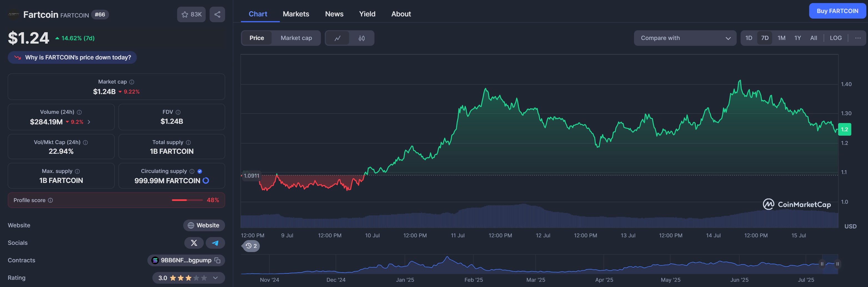Image resolution: width=868 pixels, height=287 pixels.
Task: Click the circulating supply progress ring
Action: click(x=205, y=180)
